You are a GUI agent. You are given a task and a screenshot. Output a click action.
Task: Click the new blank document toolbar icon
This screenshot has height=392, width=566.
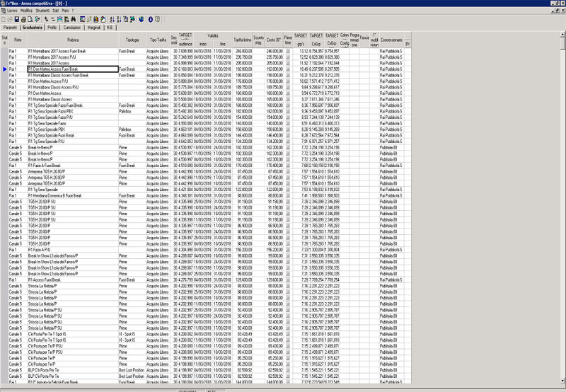pos(4,18)
